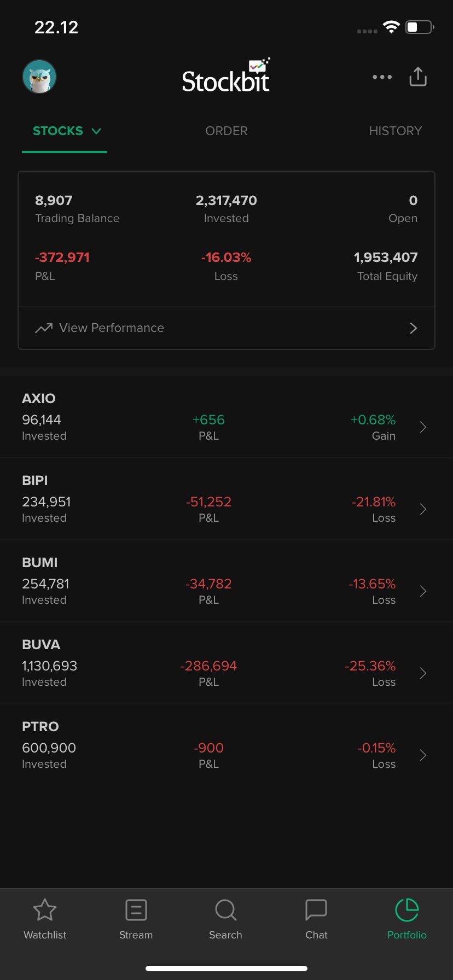This screenshot has width=453, height=980.
Task: Tap the Search magnifier icon
Action: click(x=225, y=911)
